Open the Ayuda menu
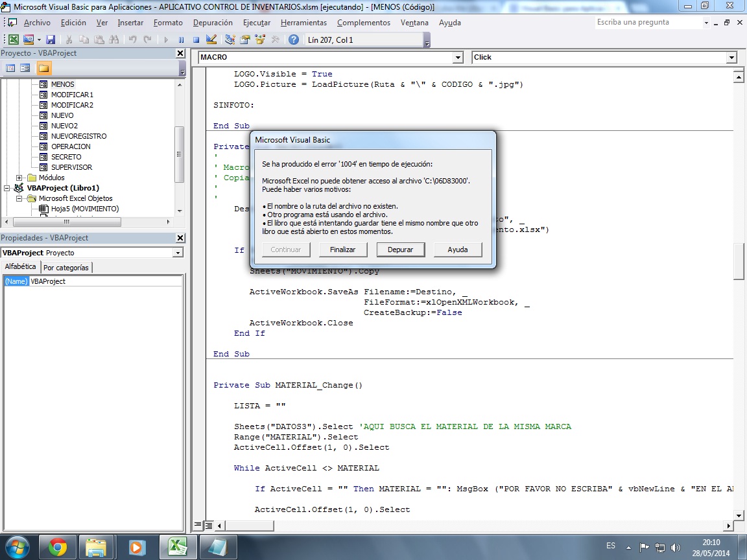The image size is (747, 560). click(450, 23)
